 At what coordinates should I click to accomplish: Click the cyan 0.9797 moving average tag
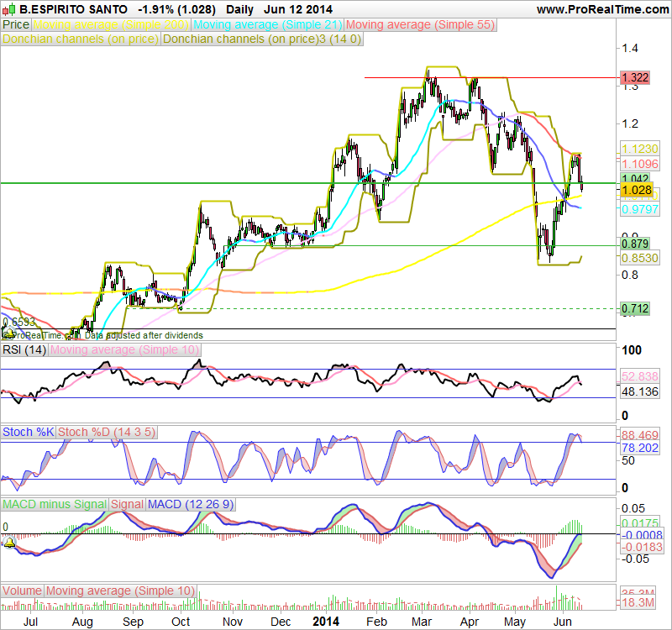point(639,209)
